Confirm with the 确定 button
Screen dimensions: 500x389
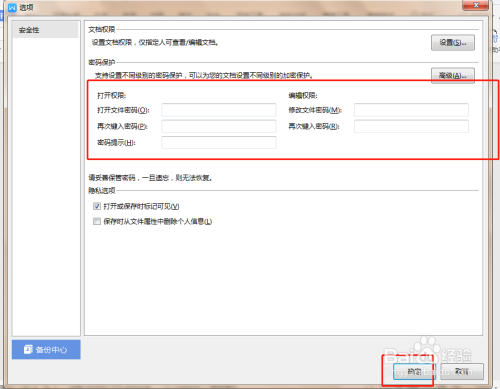414,371
